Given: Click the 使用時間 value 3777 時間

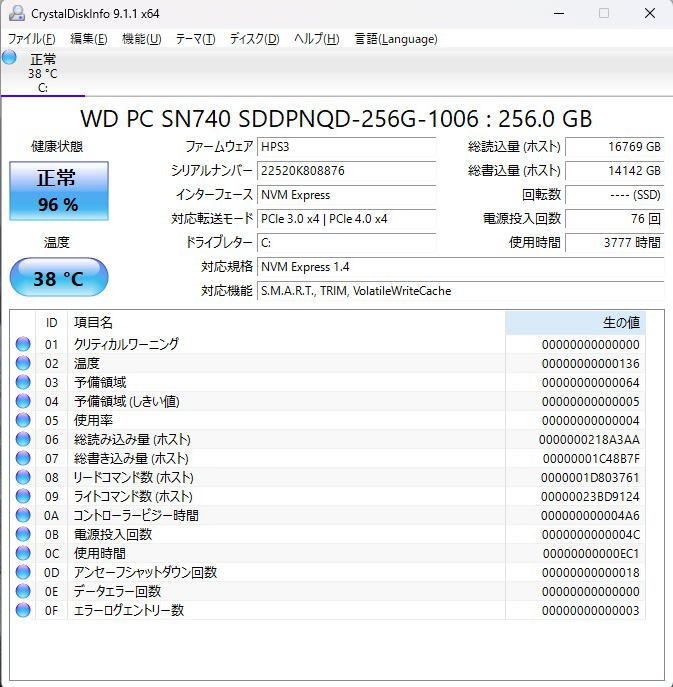Looking at the screenshot, I should click(614, 242).
